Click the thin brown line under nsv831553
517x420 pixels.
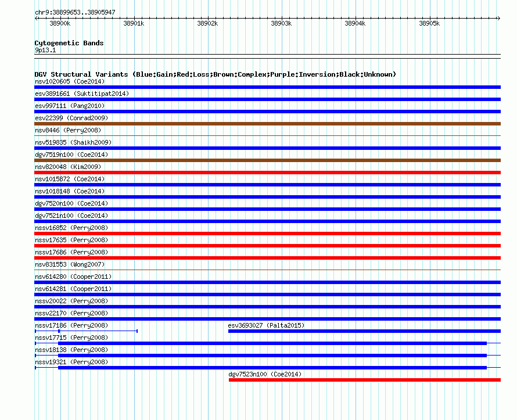(x=267, y=270)
